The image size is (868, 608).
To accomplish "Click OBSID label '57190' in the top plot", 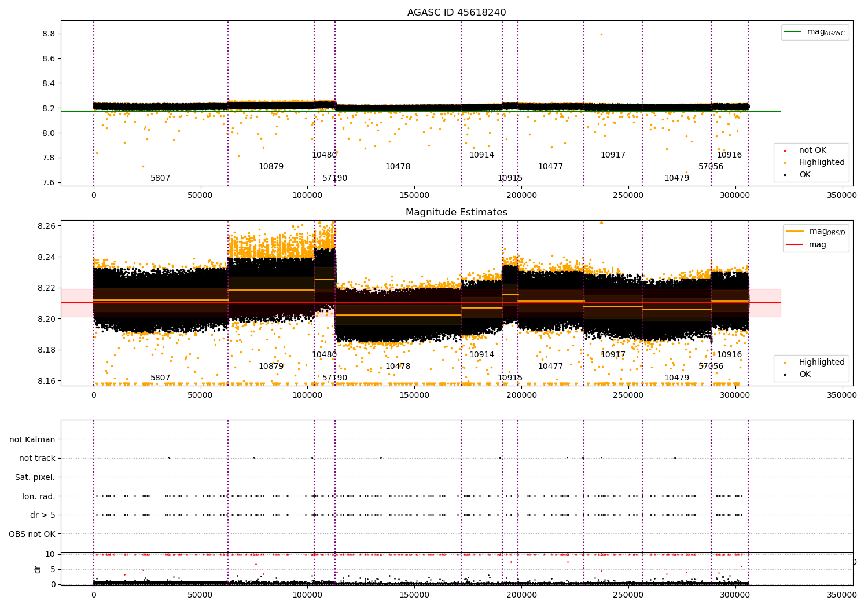I will [334, 178].
